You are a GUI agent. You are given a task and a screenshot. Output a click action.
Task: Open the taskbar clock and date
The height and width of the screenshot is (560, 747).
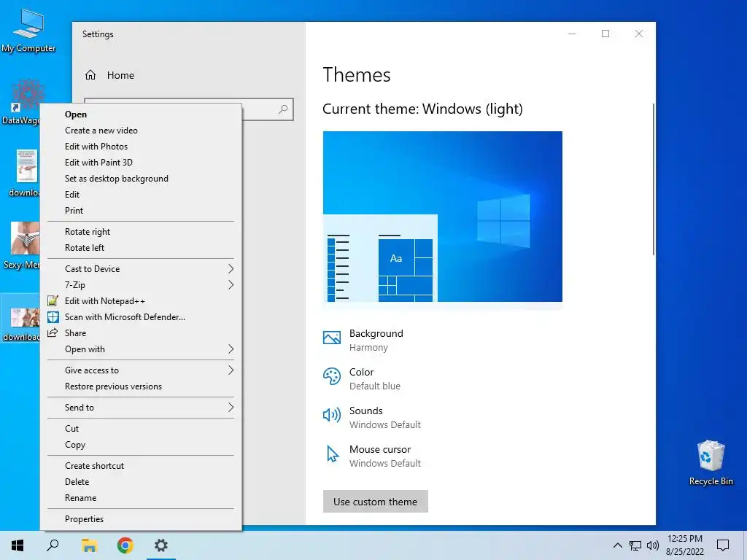point(684,545)
